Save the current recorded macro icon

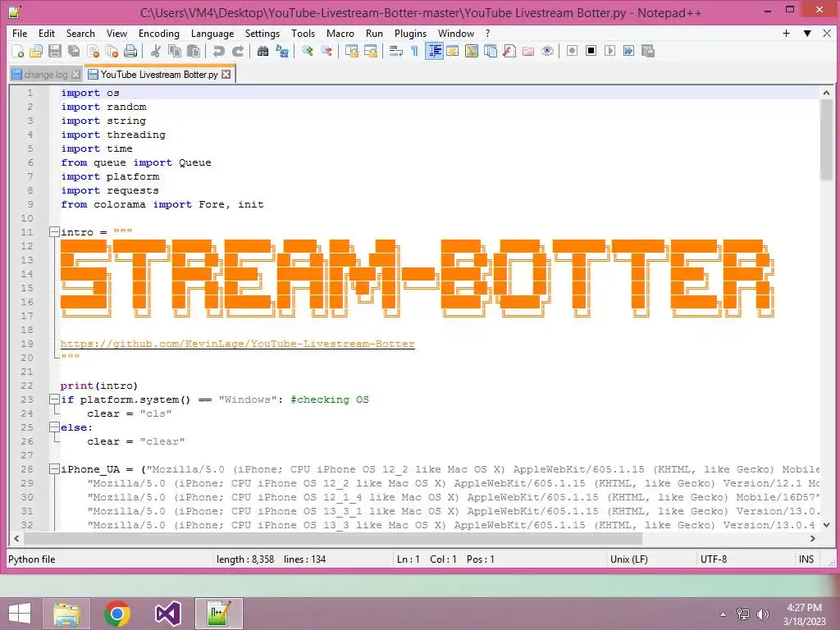648,51
